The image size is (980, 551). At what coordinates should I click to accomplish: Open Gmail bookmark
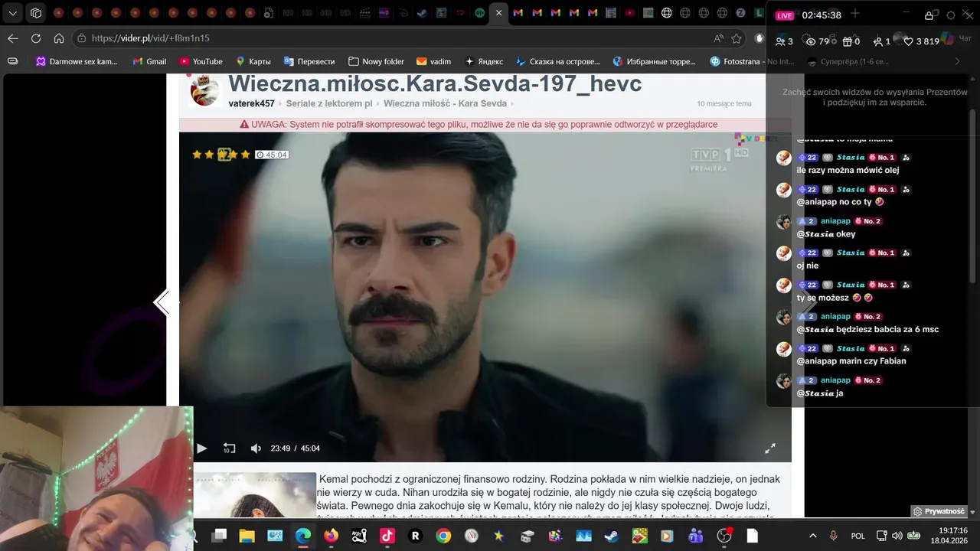click(149, 61)
